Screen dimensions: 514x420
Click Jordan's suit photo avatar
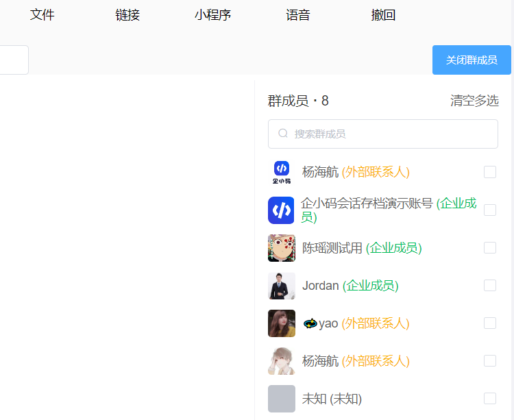point(282,286)
